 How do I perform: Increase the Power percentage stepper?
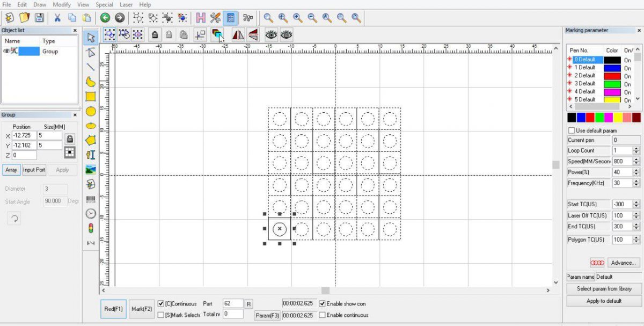coord(636,170)
